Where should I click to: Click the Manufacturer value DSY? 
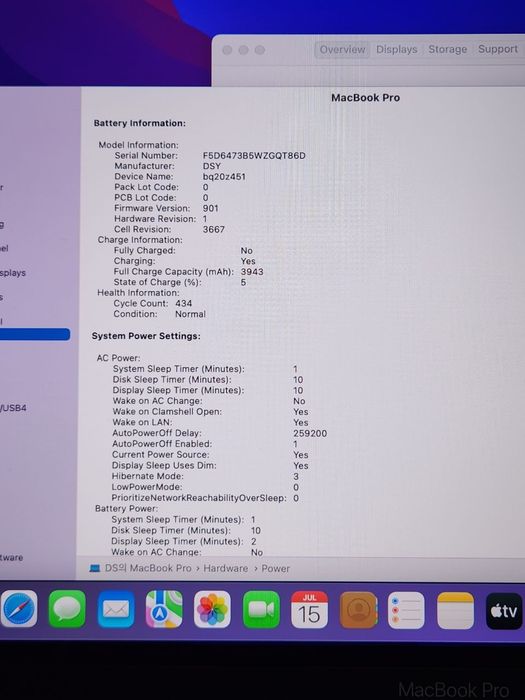click(x=212, y=166)
